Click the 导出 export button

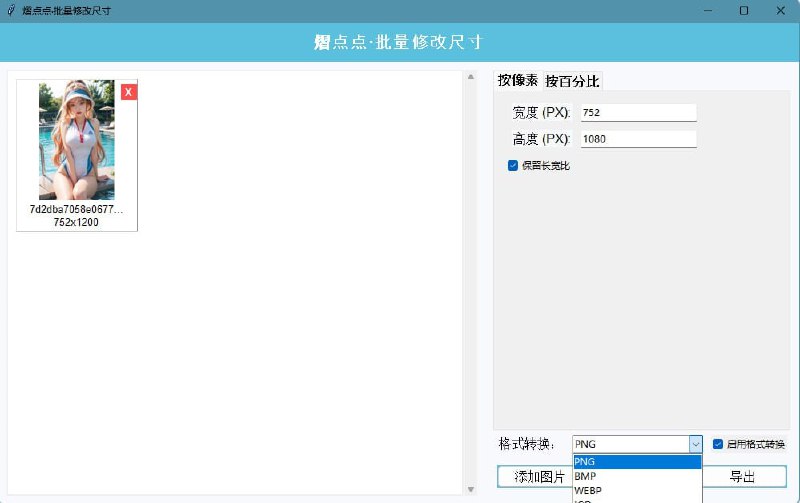pos(744,477)
